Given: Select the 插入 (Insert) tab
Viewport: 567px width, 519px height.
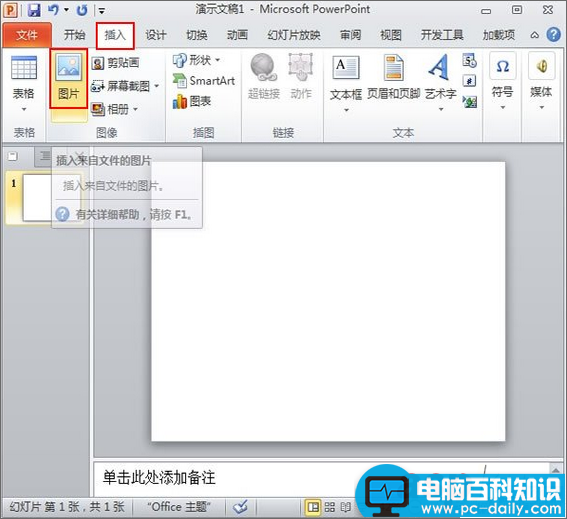Looking at the screenshot, I should [115, 35].
